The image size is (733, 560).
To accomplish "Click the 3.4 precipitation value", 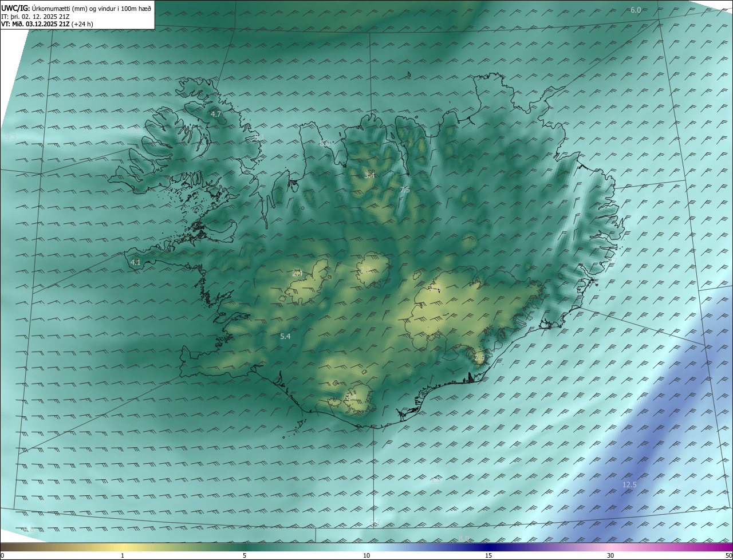I will coord(369,175).
